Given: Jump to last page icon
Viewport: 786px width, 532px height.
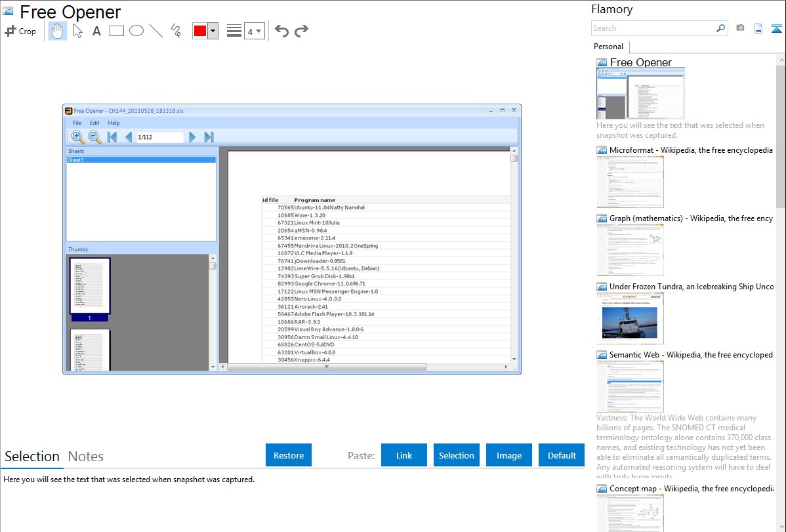Looking at the screenshot, I should [209, 137].
